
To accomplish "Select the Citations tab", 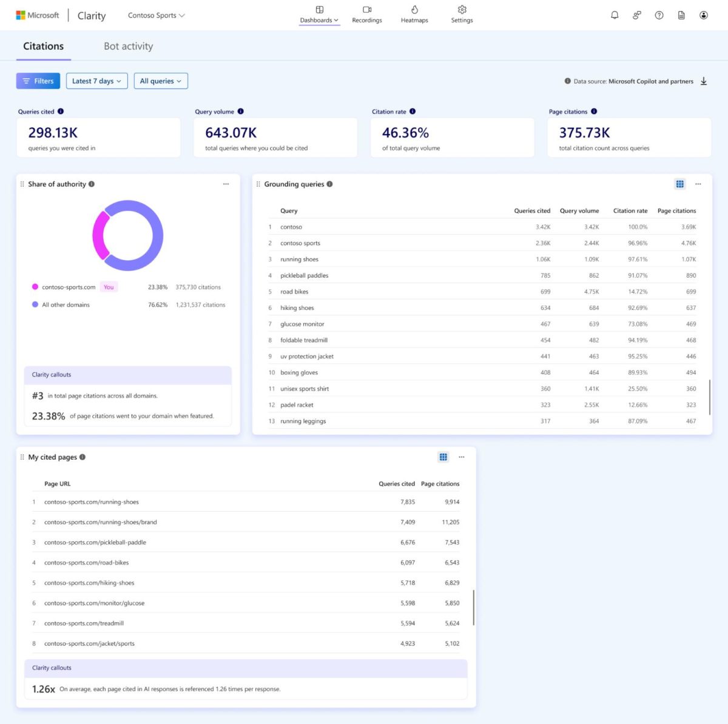I will tap(42, 46).
